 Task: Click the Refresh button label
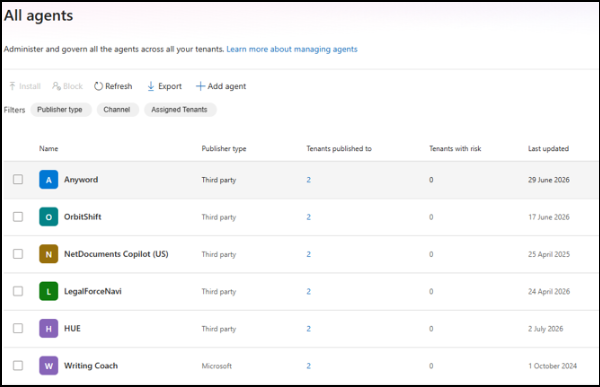coord(119,86)
